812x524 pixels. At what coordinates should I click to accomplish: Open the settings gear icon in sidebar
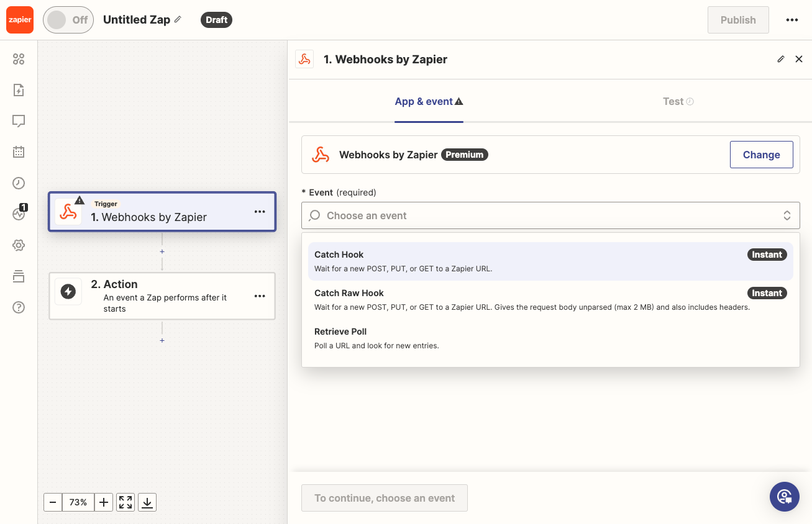pyautogui.click(x=19, y=245)
